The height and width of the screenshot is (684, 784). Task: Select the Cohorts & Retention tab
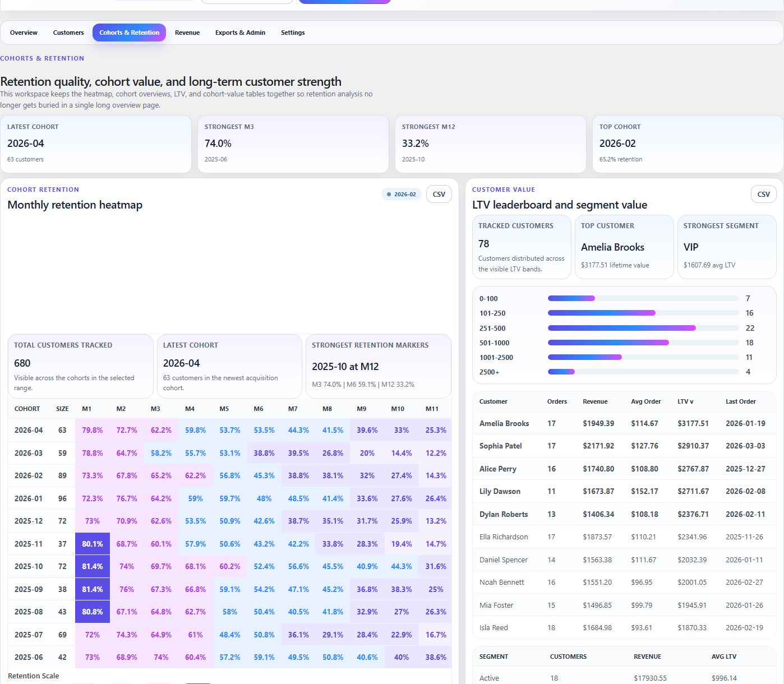(x=129, y=33)
